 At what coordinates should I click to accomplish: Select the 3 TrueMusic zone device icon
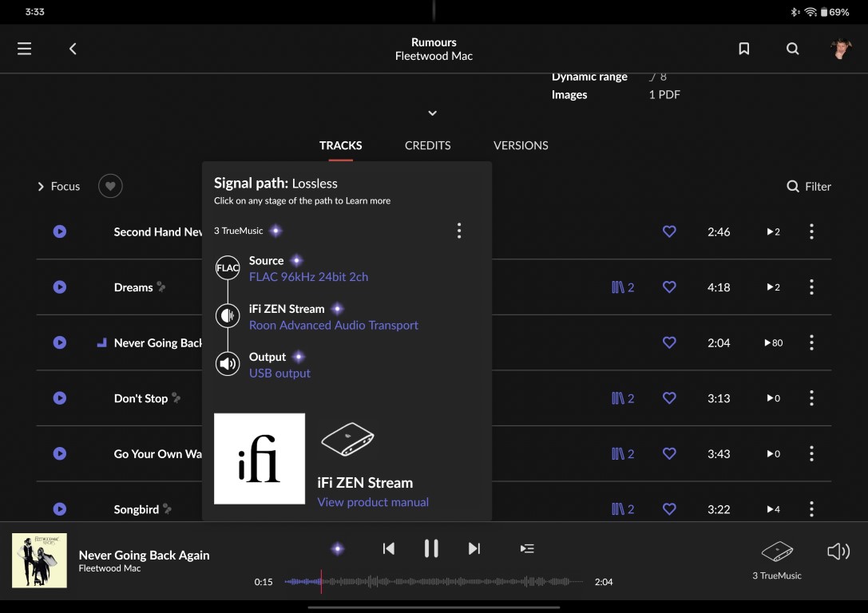click(x=777, y=551)
